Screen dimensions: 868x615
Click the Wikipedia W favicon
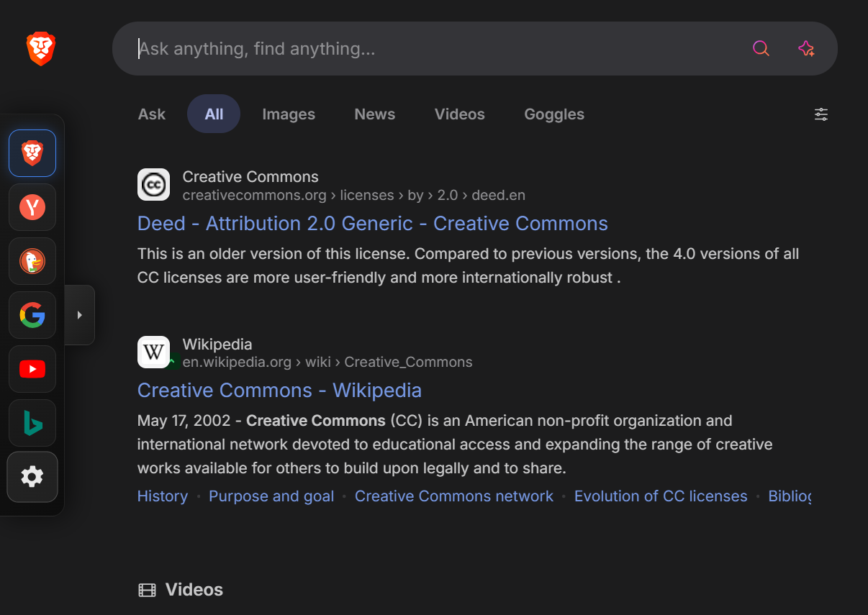(x=153, y=352)
